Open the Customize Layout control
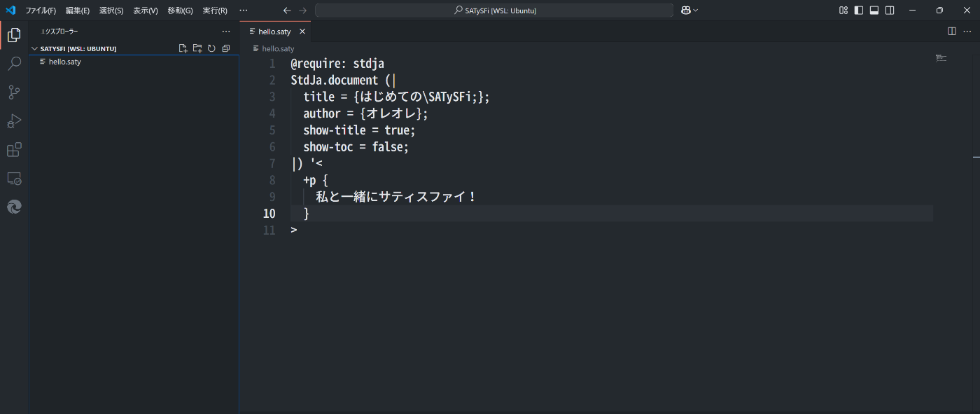980x414 pixels. 843,11
